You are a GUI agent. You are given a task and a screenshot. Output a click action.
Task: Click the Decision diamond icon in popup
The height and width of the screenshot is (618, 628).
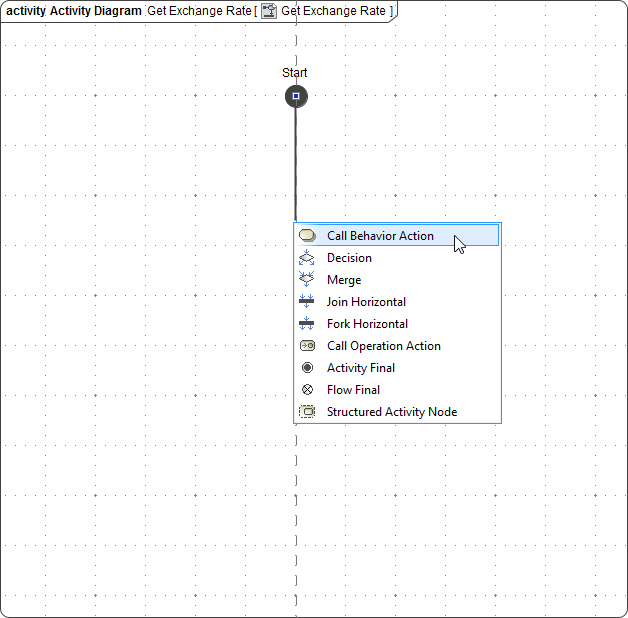307,258
